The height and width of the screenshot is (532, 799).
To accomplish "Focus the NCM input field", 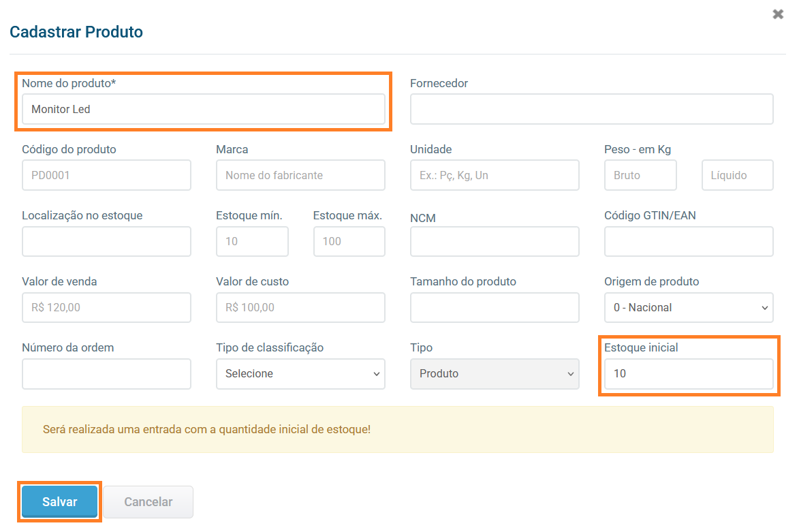I will (x=495, y=241).
